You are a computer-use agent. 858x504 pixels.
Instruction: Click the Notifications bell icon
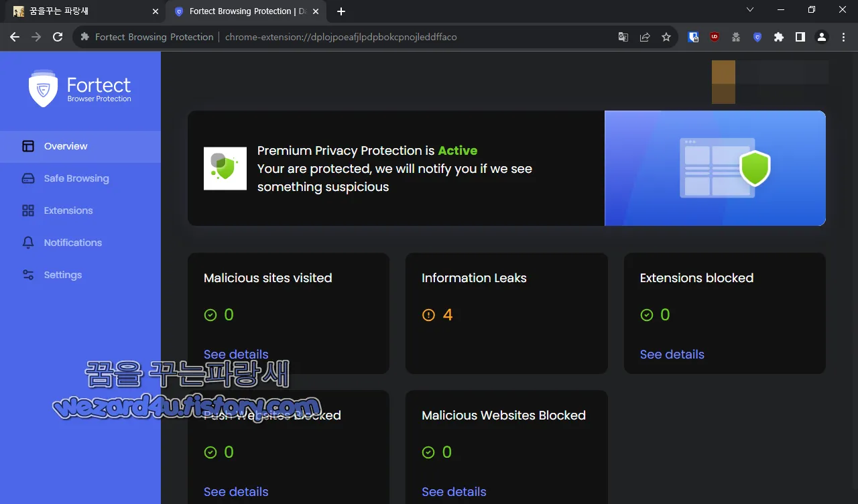pyautogui.click(x=28, y=243)
